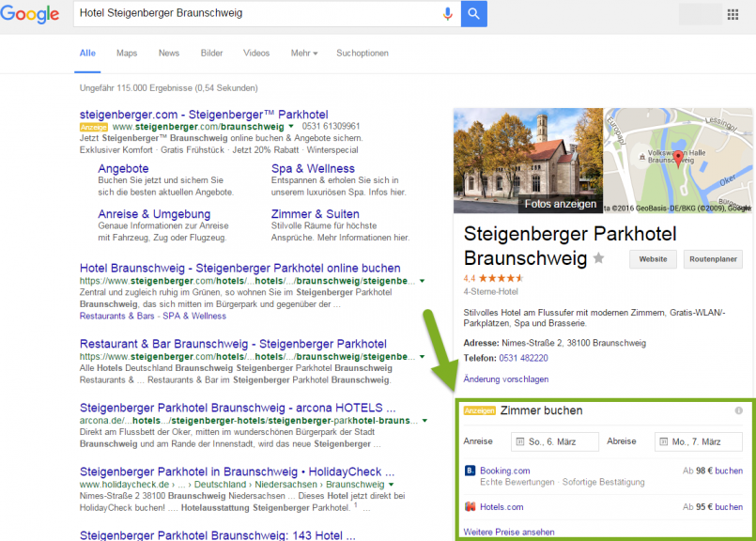Screen dimensions: 756x541
Task: Click the microphone icon in the search bar
Action: coord(446,14)
